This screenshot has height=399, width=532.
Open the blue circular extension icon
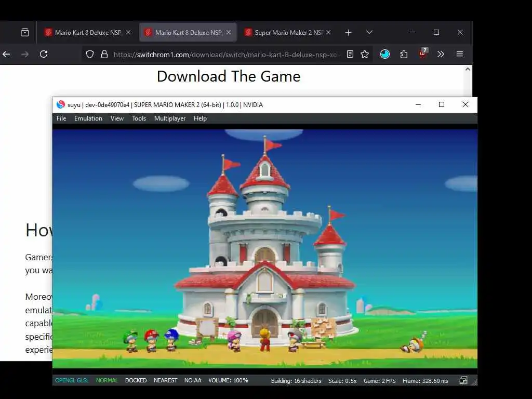[x=385, y=54]
